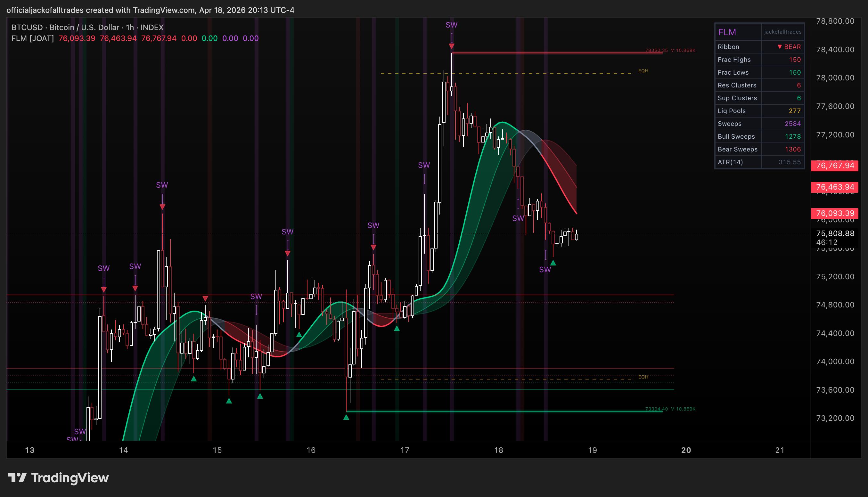This screenshot has width=868, height=497.
Task: Click the 78,800.00 price axis label
Action: pyautogui.click(x=835, y=21)
